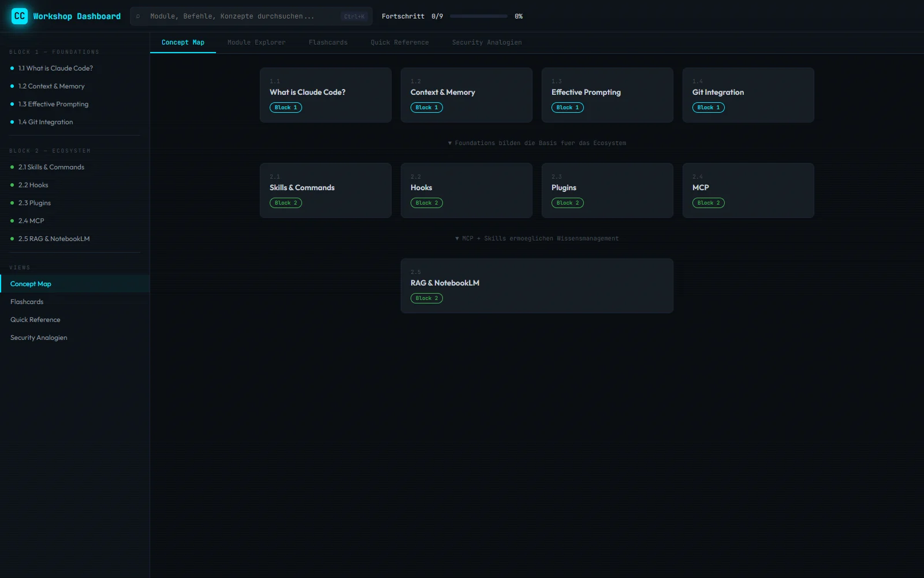
Task: Open sidebar item 2.5 RAG & NotebookLM
Action: click(x=75, y=239)
